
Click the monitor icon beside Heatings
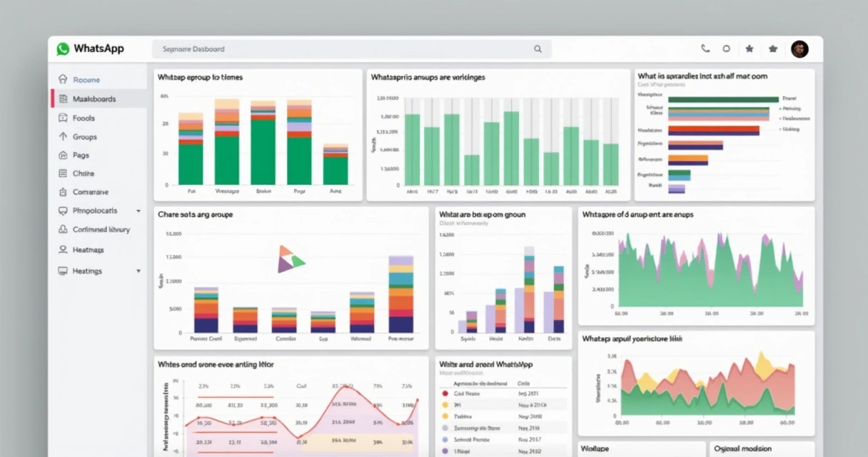(63, 271)
